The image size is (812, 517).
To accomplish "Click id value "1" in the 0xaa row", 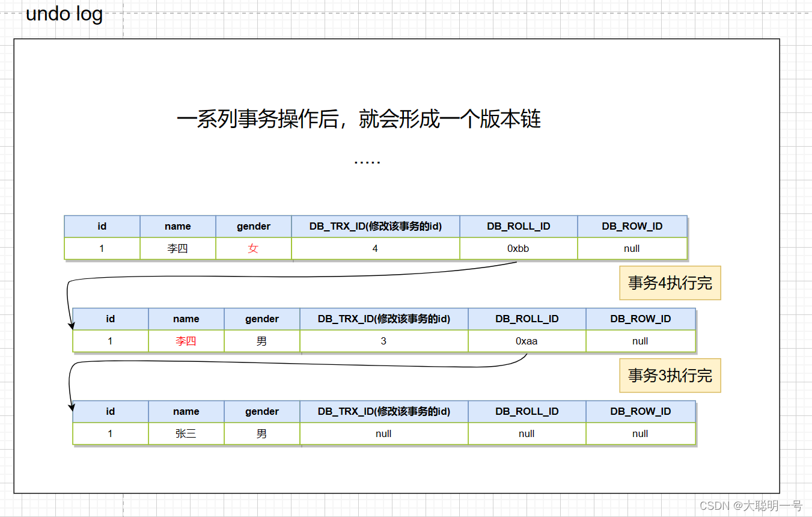I will 111,341.
